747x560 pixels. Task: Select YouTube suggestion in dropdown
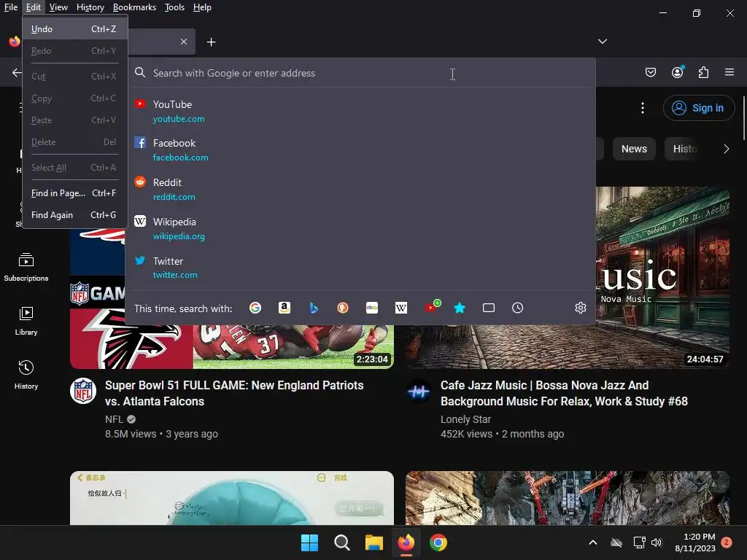pyautogui.click(x=360, y=112)
